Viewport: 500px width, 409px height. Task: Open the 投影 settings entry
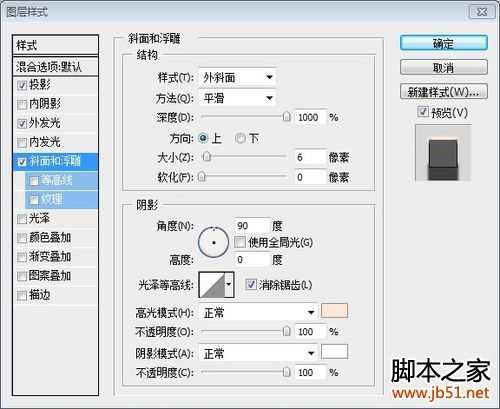[x=40, y=85]
